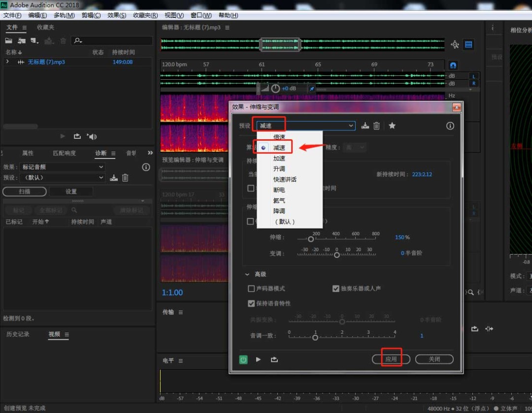Image resolution: width=532 pixels, height=413 pixels.
Task: Click the play preview icon in effect dialog
Action: [x=258, y=360]
